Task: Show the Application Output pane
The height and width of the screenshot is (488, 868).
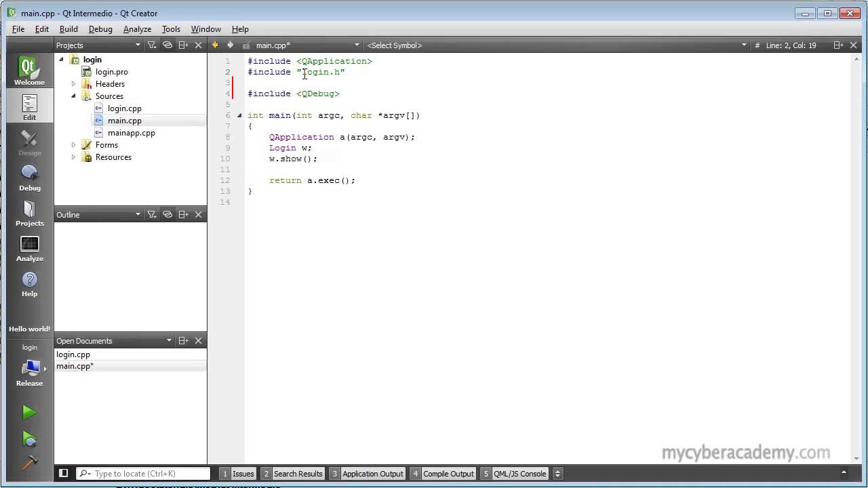Action: 368,473
